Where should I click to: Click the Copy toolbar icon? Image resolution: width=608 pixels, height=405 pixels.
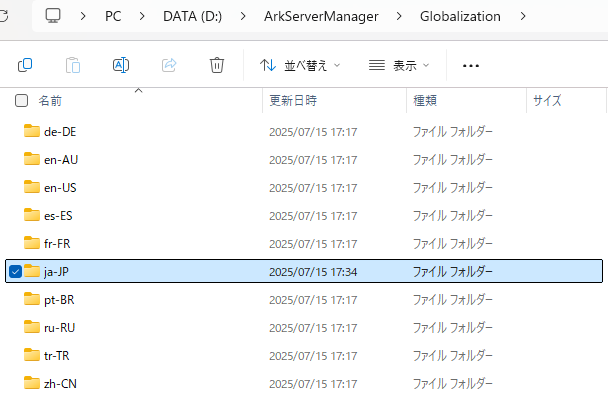pyautogui.click(x=25, y=65)
